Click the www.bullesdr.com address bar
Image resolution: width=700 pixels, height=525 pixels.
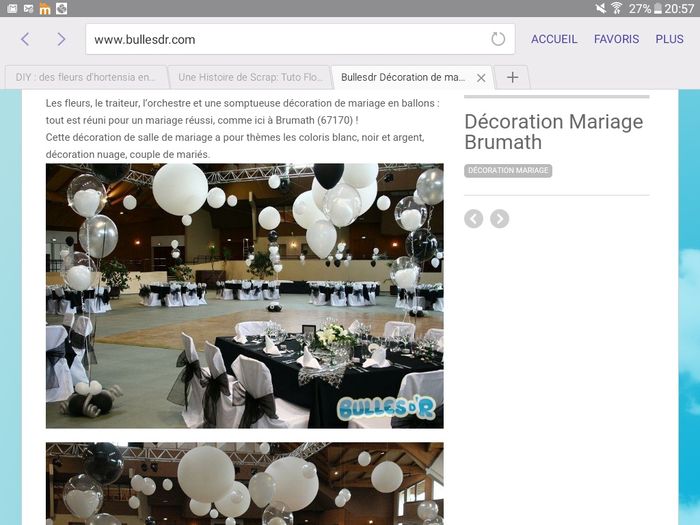(x=300, y=39)
